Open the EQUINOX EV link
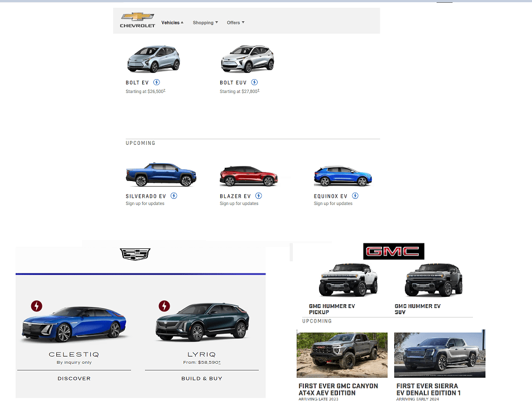This screenshot has width=532, height=415. (331, 196)
